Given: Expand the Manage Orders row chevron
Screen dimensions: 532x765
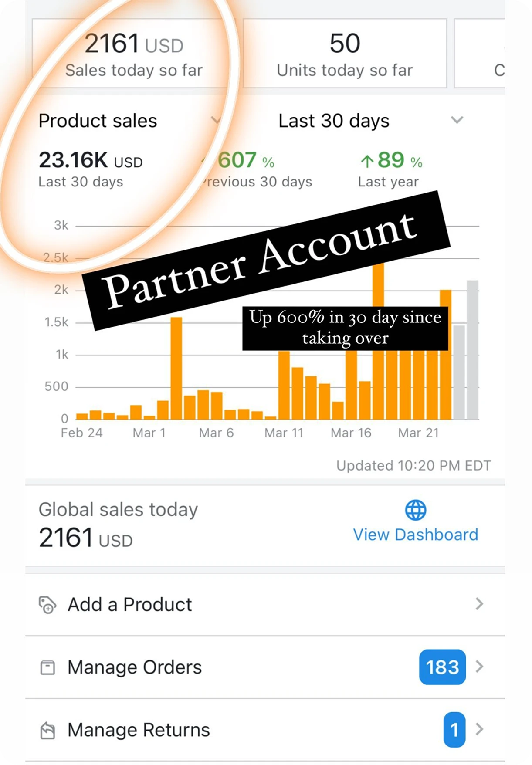Looking at the screenshot, I should tap(479, 667).
